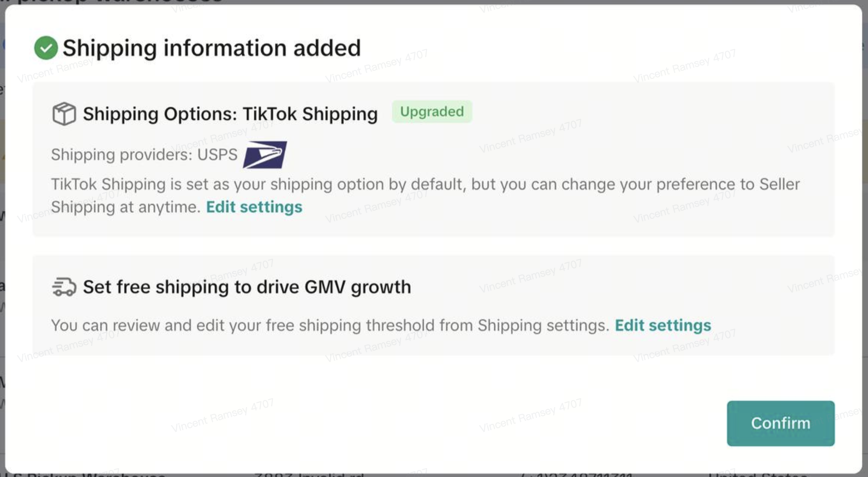Image resolution: width=868 pixels, height=477 pixels.
Task: Open Edit settings for TikTok Shipping preference
Action: [x=254, y=207]
